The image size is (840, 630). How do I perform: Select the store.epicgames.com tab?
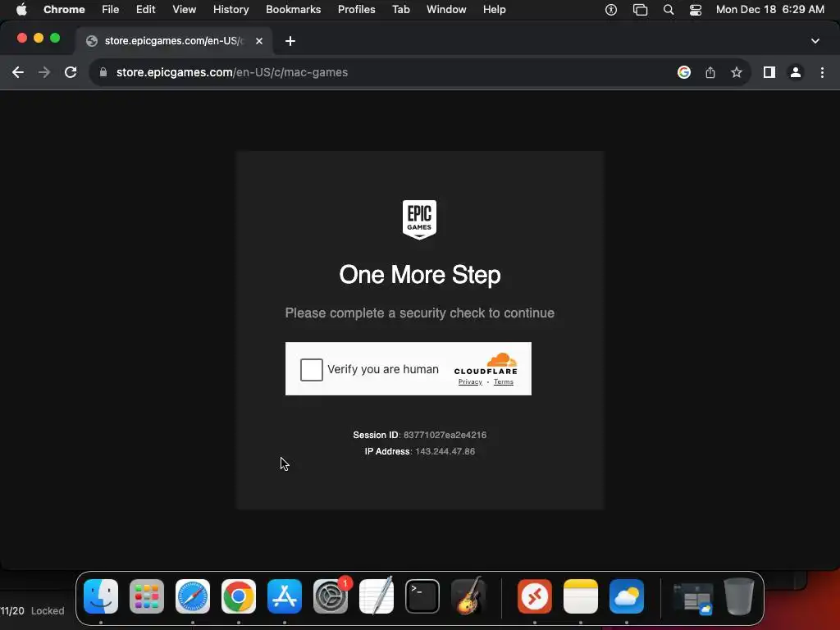174,41
